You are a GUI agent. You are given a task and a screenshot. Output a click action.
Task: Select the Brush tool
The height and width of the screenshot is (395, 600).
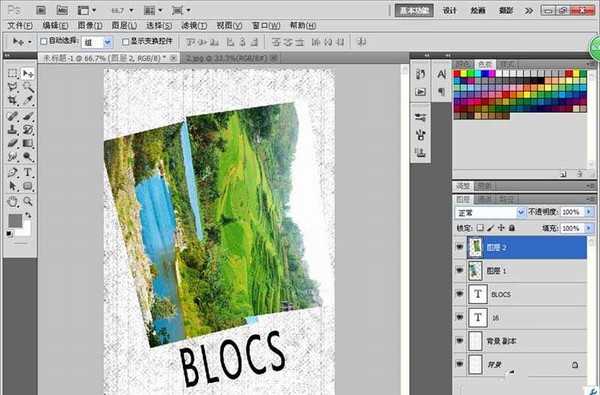point(28,116)
